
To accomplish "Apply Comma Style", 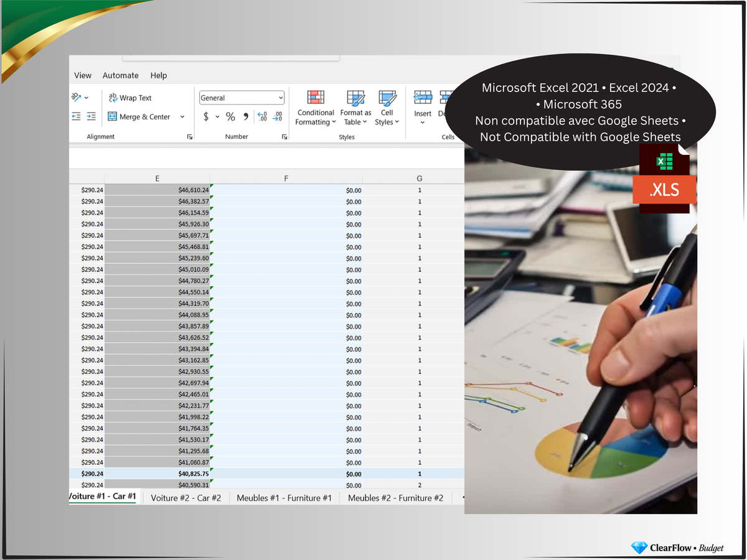I will point(246,116).
